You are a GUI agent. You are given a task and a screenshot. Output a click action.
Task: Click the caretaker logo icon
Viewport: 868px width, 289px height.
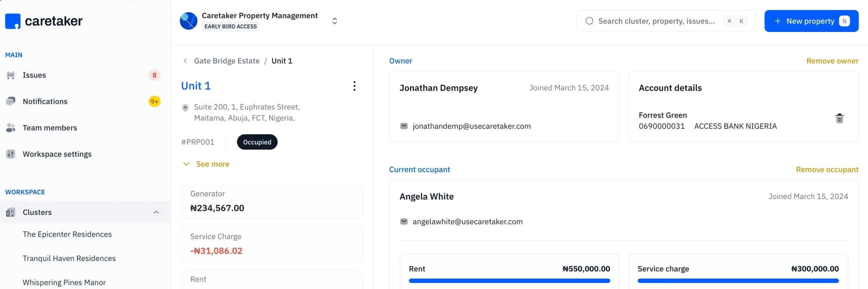pos(13,21)
